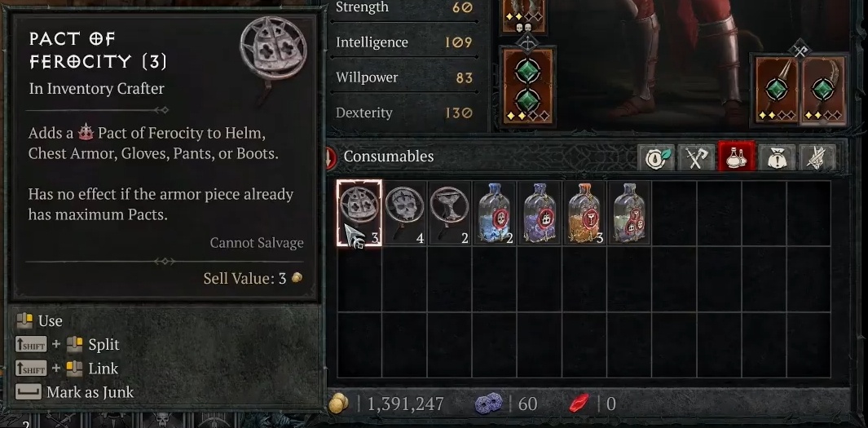The width and height of the screenshot is (868, 428).
Task: Click the gold coins currency icon
Action: [338, 403]
